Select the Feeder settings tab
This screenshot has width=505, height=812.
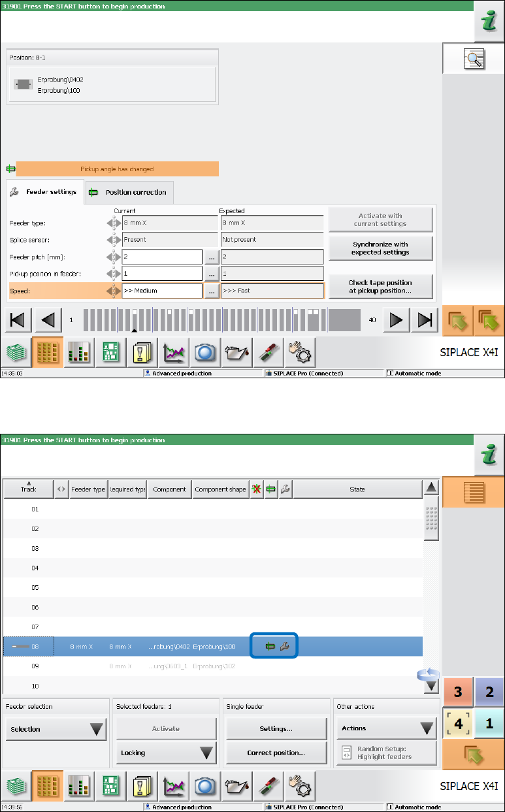click(45, 191)
